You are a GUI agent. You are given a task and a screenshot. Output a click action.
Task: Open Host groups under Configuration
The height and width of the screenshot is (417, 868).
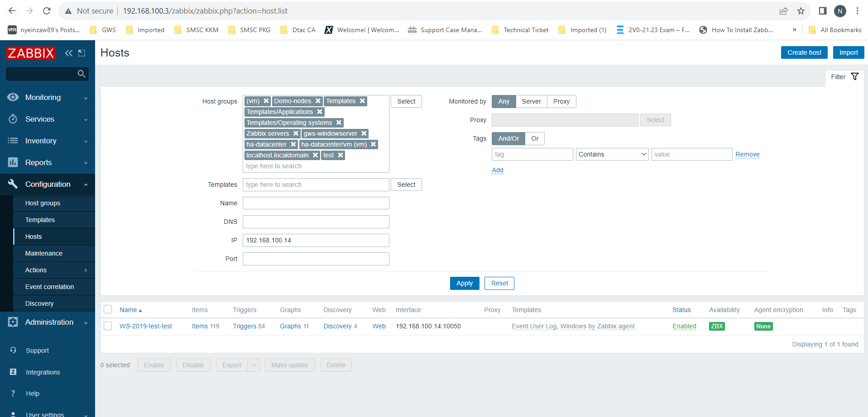43,204
